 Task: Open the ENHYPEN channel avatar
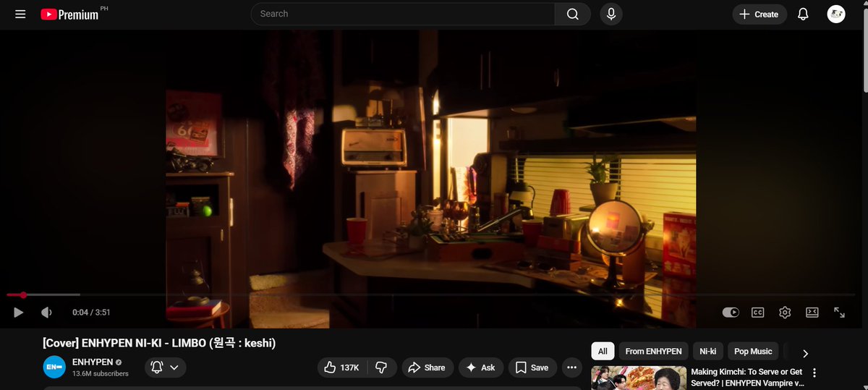(x=54, y=368)
